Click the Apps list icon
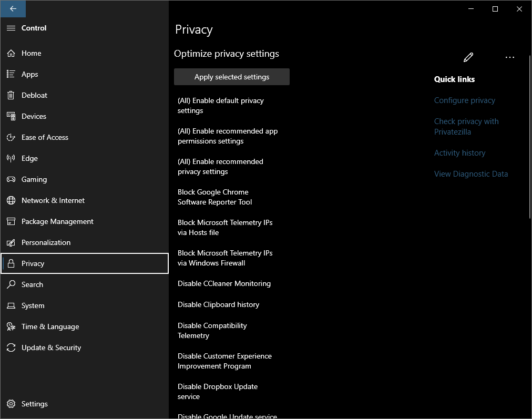 tap(11, 74)
